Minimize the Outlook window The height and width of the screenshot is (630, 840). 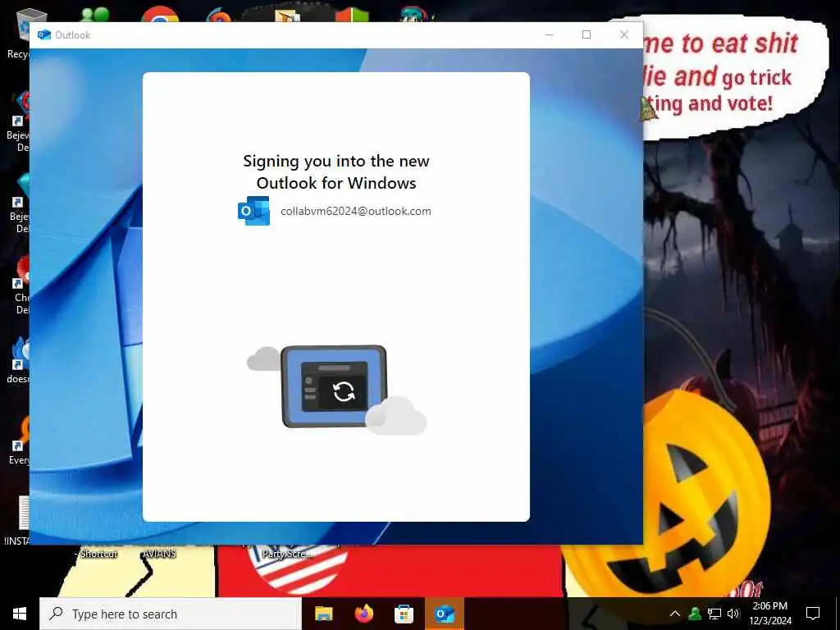(x=549, y=34)
